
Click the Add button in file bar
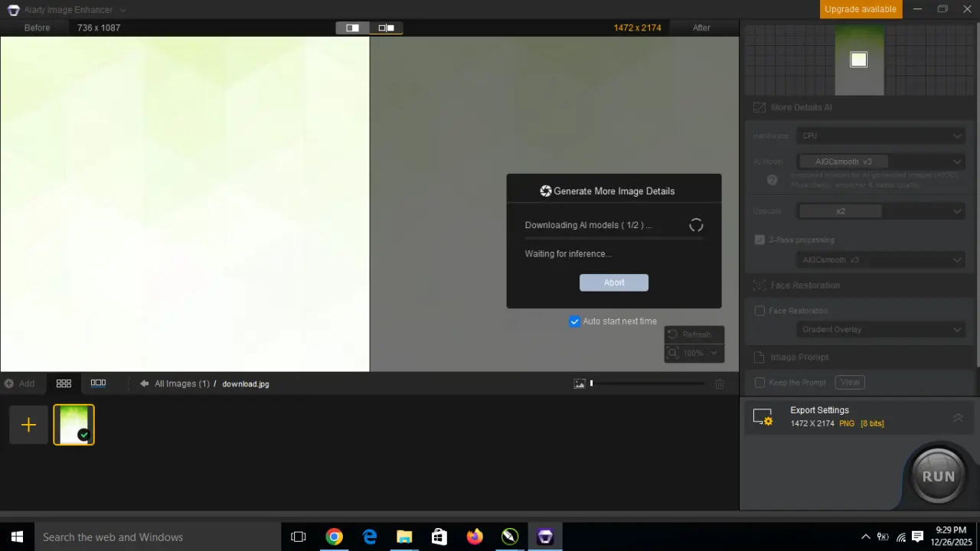[20, 383]
